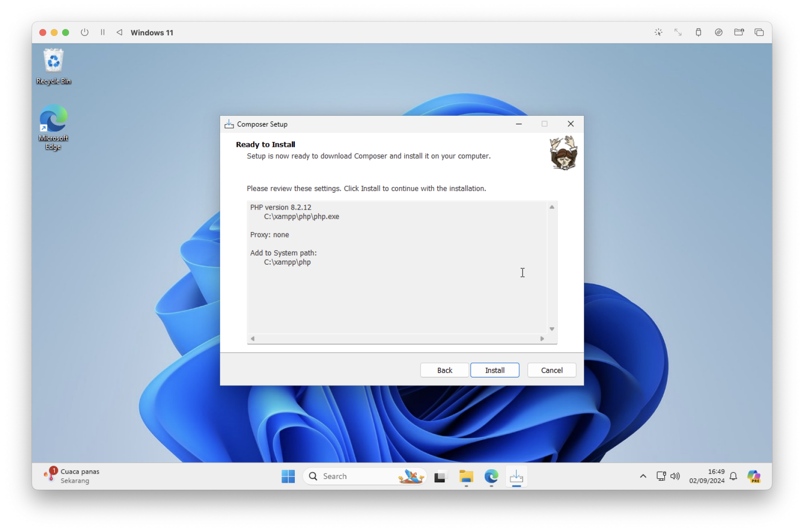Open the clock and date panel

[x=707, y=476]
